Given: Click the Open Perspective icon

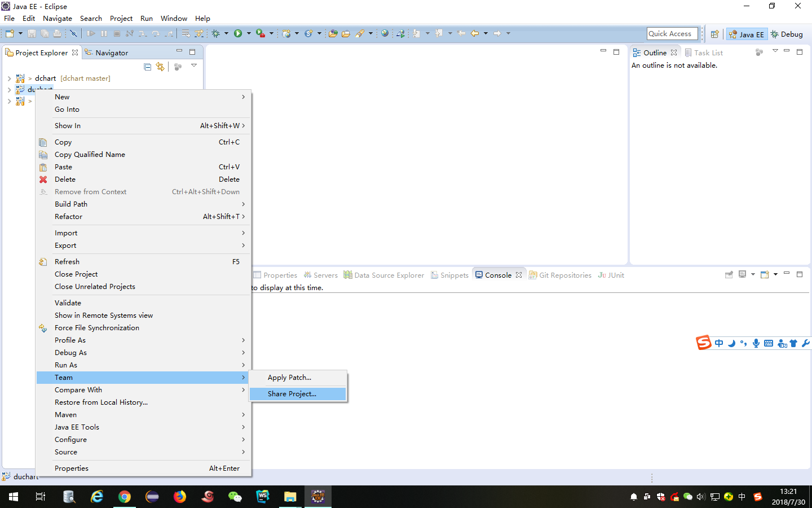Looking at the screenshot, I should 714,34.
